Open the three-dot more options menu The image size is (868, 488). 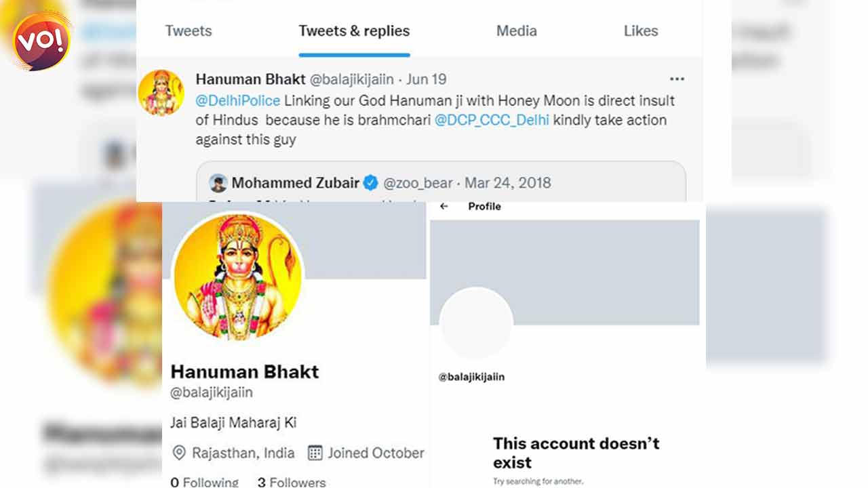point(677,79)
